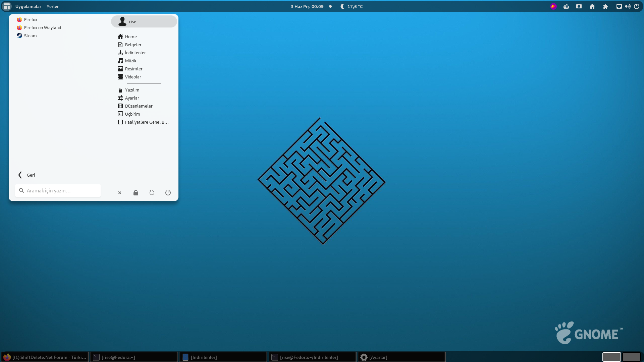Click the restart circular arrow icon

tap(152, 193)
